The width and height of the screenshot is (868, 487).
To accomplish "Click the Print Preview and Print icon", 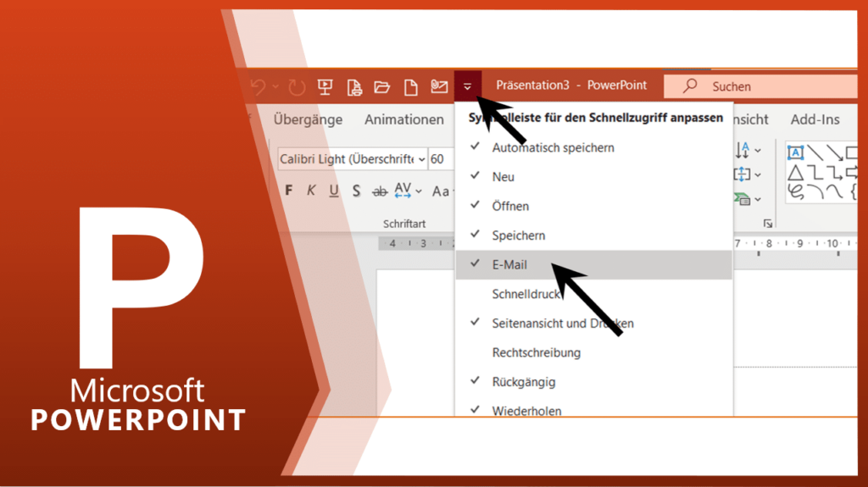I will [x=354, y=87].
